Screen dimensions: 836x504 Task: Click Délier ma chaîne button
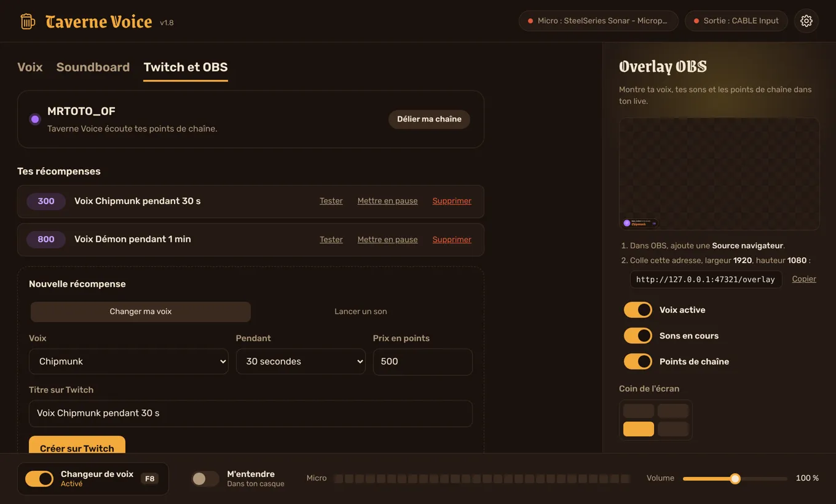point(429,119)
